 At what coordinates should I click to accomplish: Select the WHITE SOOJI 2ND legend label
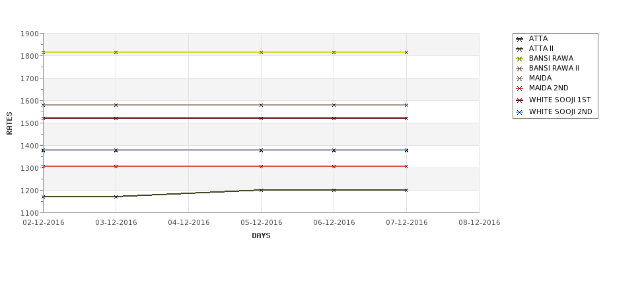(x=561, y=111)
